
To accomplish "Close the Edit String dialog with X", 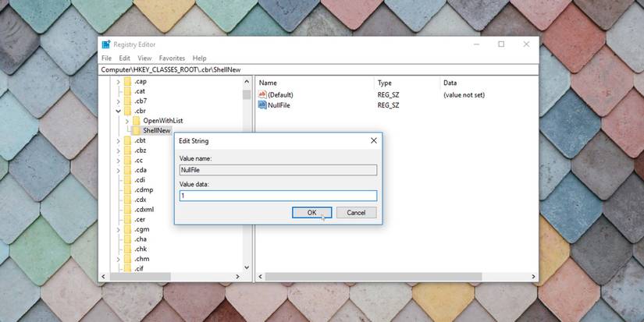I will [x=374, y=140].
